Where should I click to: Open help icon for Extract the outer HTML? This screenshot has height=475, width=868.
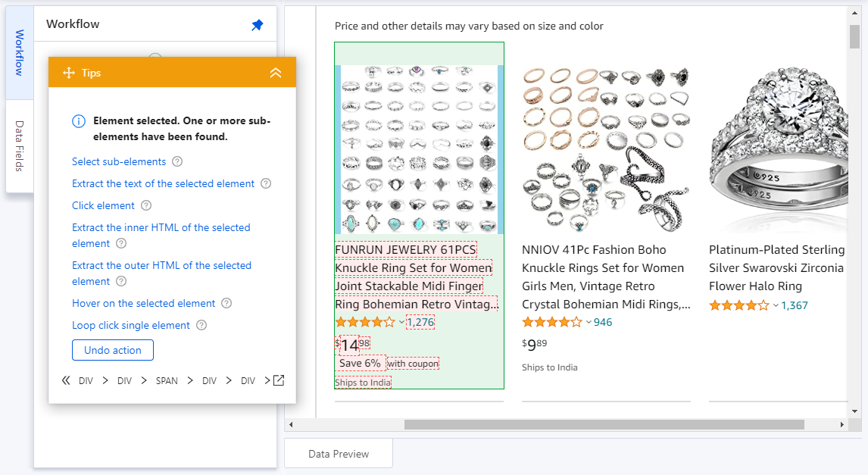[x=121, y=281]
